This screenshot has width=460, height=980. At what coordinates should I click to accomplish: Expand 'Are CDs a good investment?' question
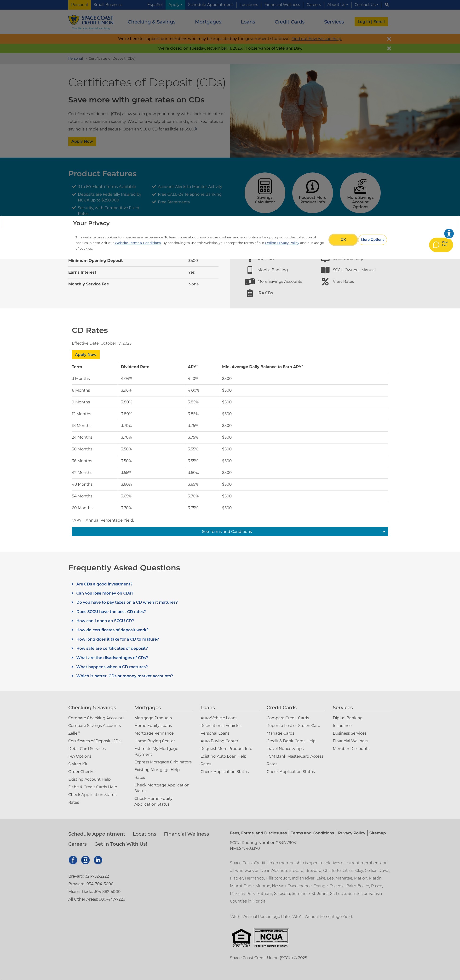104,584
